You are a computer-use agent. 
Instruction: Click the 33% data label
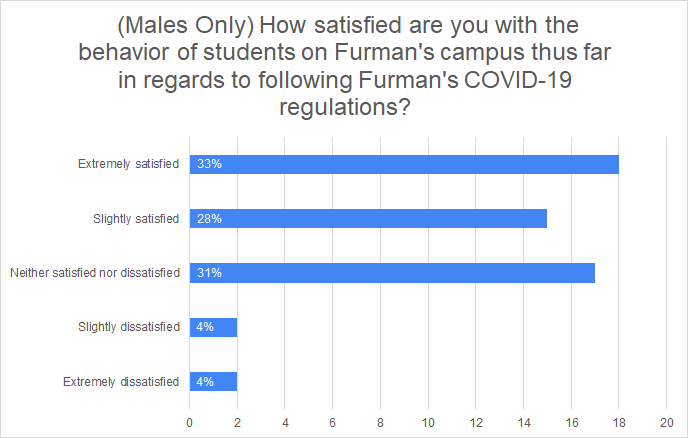pyautogui.click(x=209, y=164)
